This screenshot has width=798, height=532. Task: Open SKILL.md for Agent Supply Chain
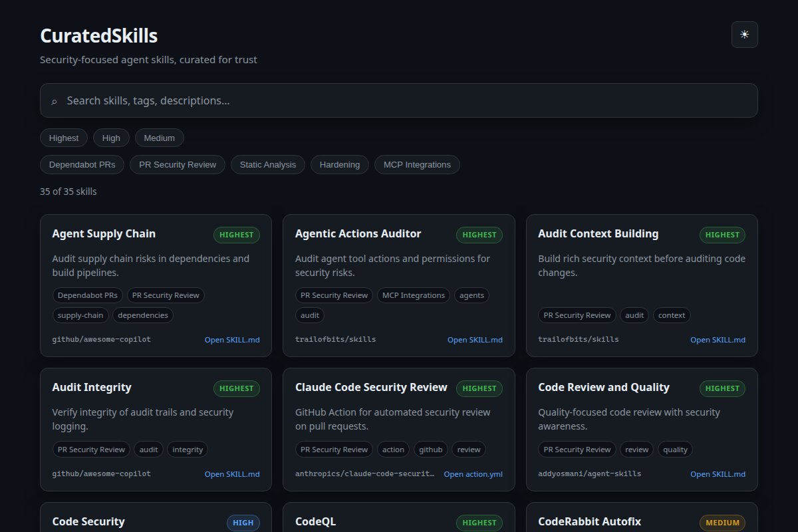(232, 340)
